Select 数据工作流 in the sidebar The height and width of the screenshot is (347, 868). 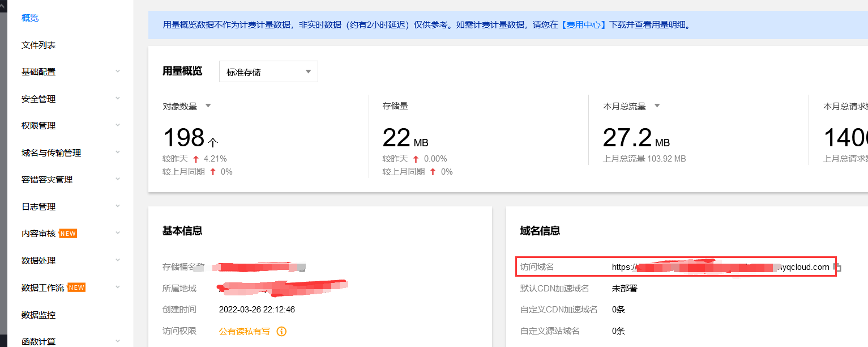click(x=43, y=287)
